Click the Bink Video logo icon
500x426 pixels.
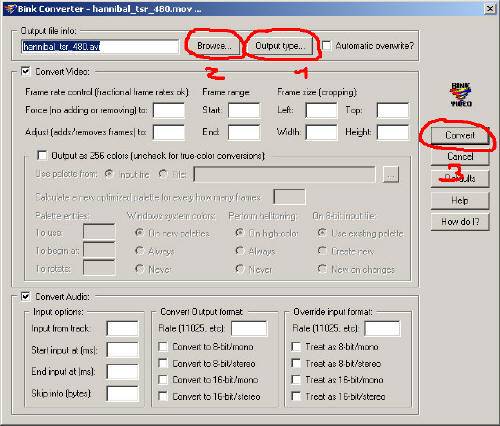tap(461, 95)
